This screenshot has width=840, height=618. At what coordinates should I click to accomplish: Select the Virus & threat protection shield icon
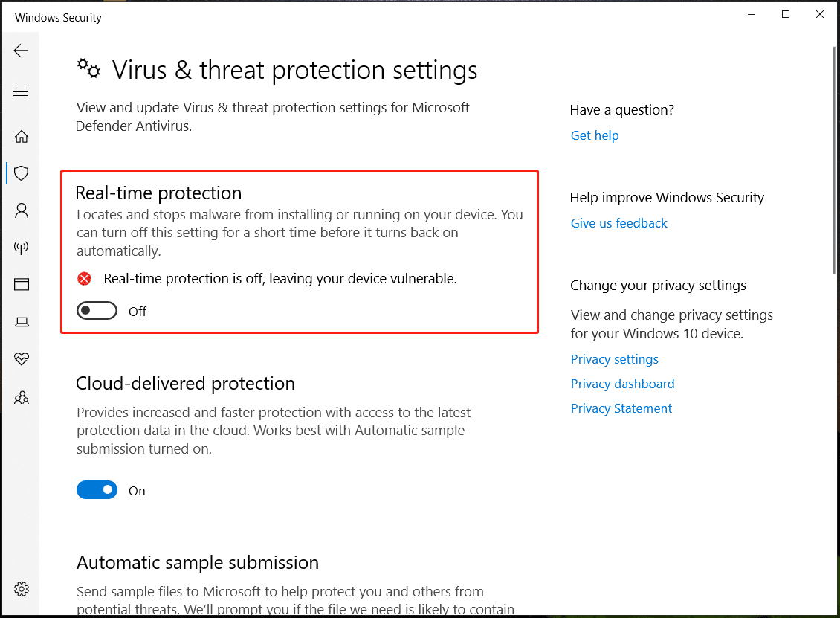point(21,173)
